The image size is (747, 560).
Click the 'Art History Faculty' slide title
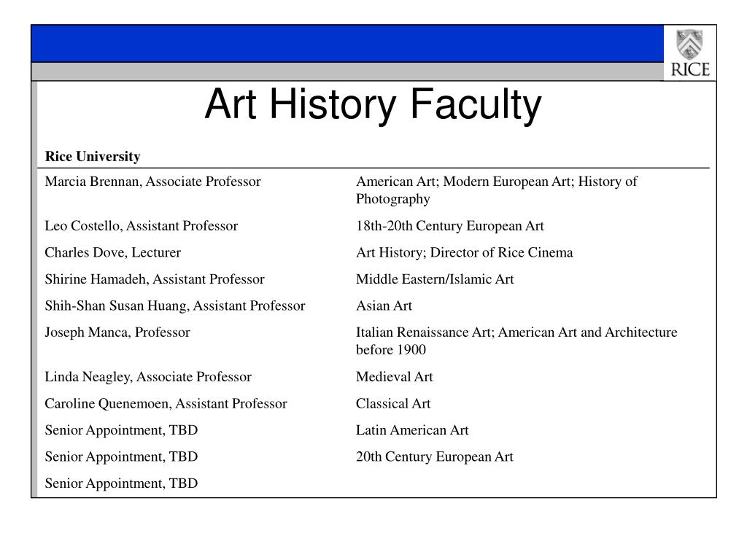pyautogui.click(x=373, y=105)
